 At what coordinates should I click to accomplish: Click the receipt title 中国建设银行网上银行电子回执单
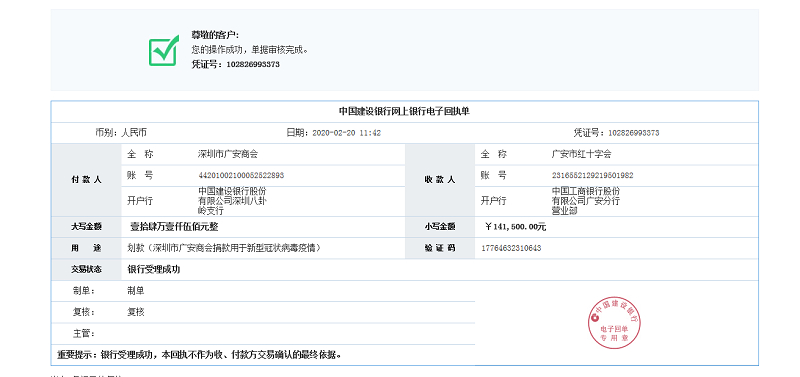point(404,111)
